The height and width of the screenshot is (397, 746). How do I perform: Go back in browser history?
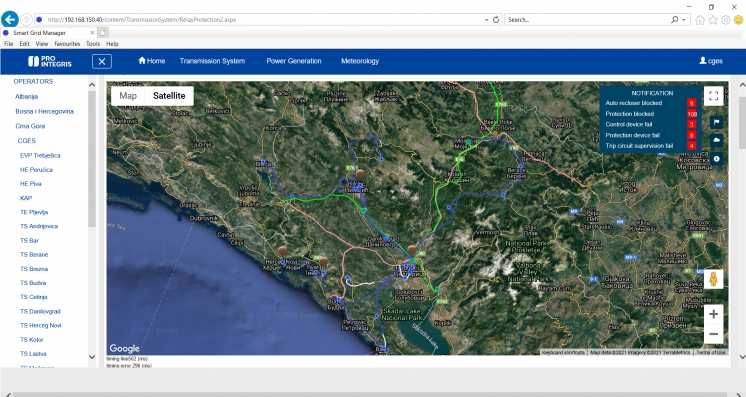pos(10,20)
